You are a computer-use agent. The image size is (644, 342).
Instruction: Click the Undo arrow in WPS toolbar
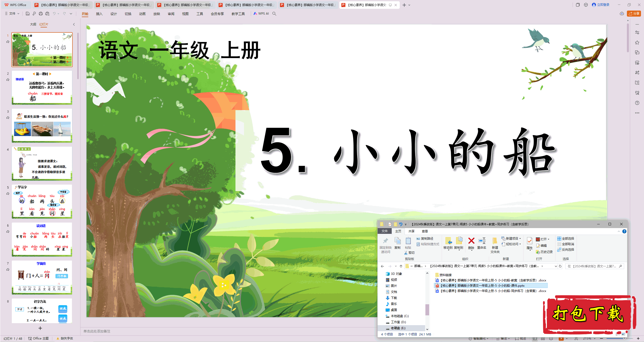[x=54, y=14]
